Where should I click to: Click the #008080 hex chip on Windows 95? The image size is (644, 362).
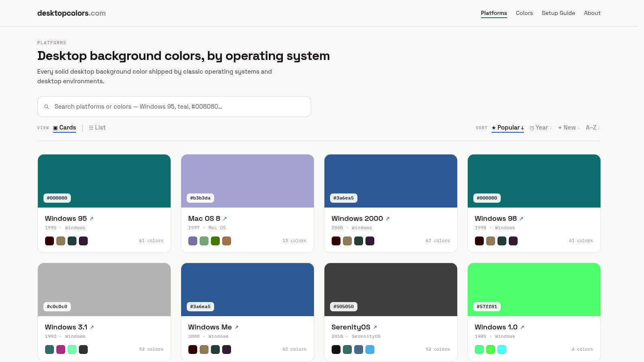click(57, 198)
